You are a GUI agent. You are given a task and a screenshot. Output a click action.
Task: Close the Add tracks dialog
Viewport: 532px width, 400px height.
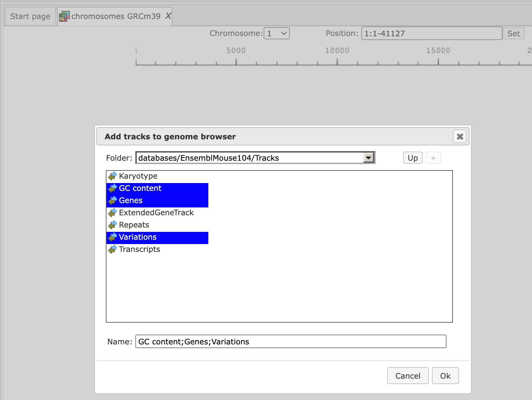pyautogui.click(x=460, y=136)
